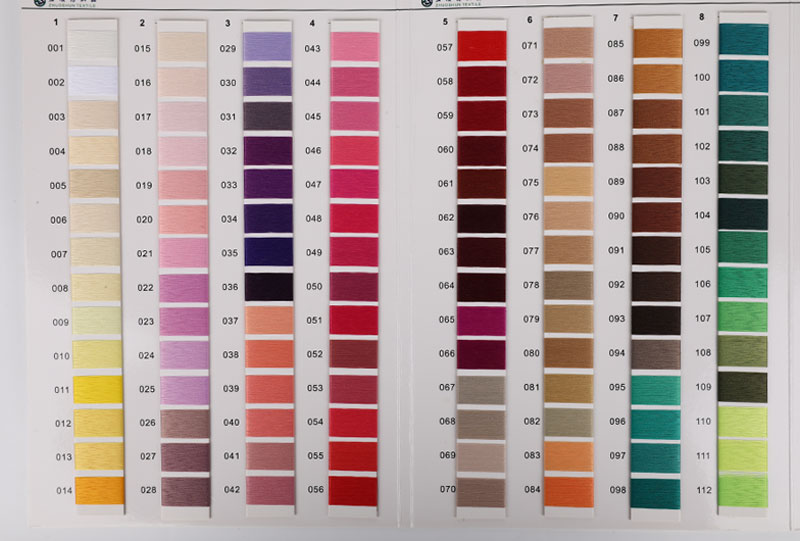Click the bright green swatch 106
The image size is (800, 541).
[743, 283]
